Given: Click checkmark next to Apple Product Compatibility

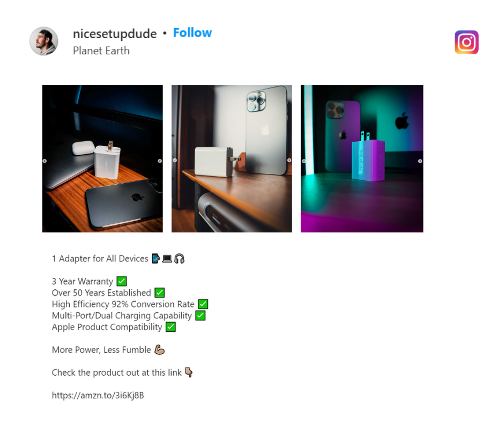Looking at the screenshot, I should pyautogui.click(x=171, y=327).
